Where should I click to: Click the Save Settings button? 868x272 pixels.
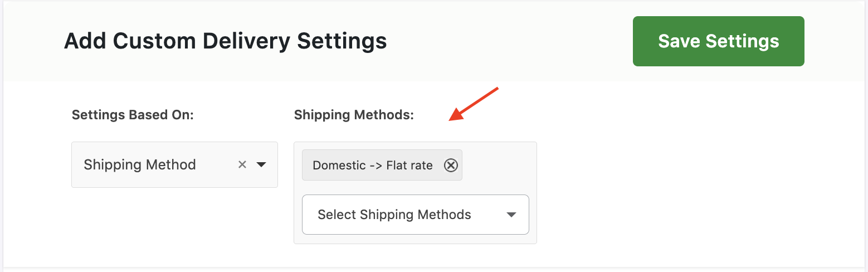(x=718, y=41)
